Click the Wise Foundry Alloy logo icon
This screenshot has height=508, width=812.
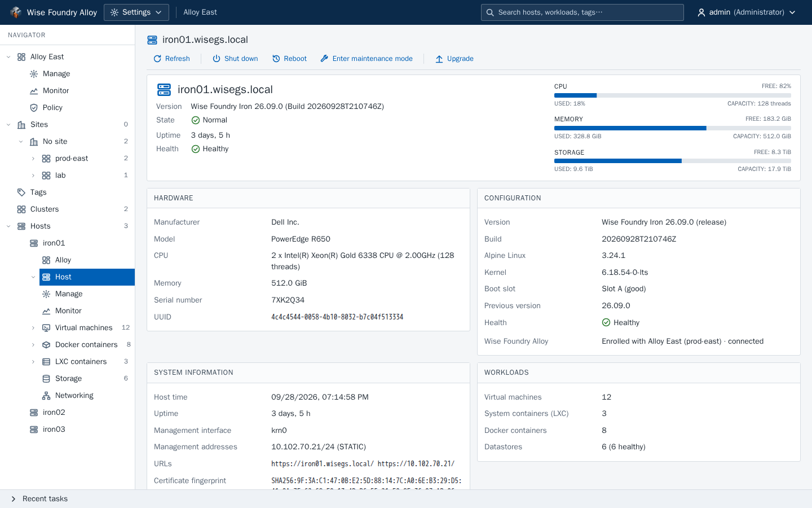click(x=16, y=12)
